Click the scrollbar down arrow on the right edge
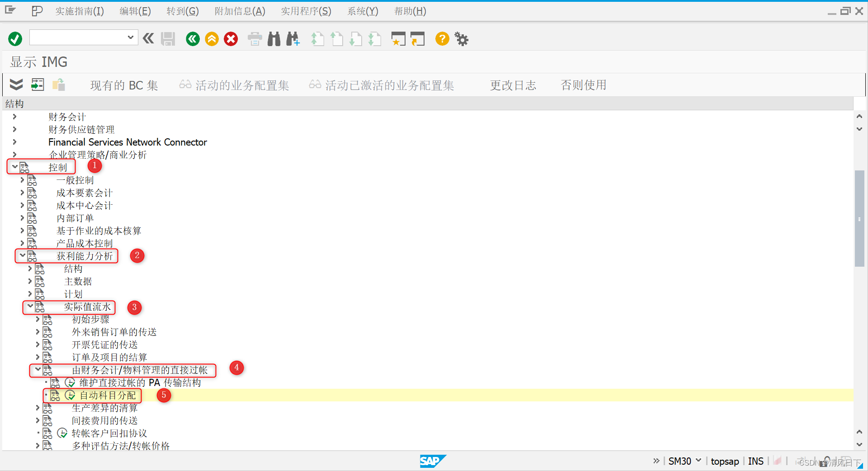This screenshot has height=471, width=868. point(859,444)
